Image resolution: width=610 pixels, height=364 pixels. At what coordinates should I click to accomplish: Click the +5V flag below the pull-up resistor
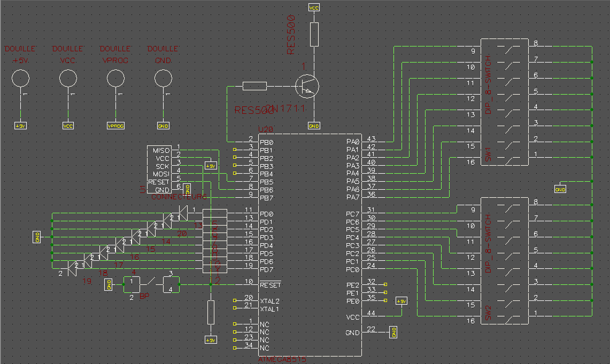[211, 340]
